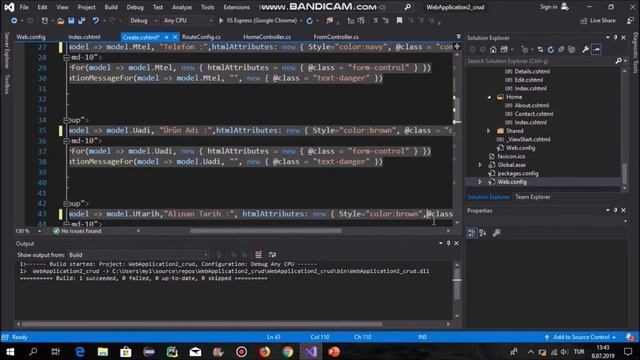Click the Save file toolbar icon

(x=71, y=20)
